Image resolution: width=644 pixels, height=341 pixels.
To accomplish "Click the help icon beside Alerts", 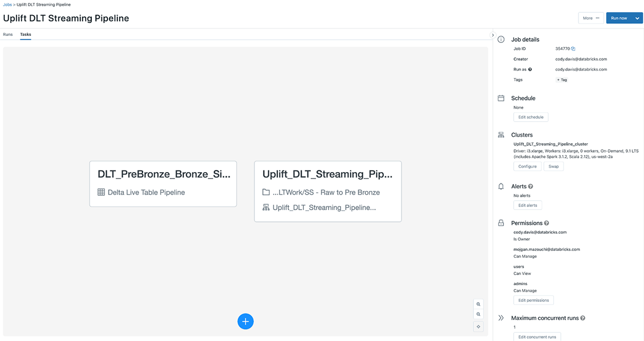I will click(x=530, y=187).
